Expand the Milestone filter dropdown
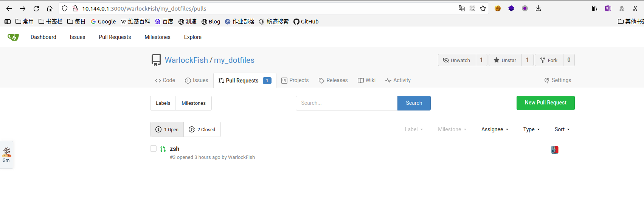This screenshot has width=644, height=210. 452,129
